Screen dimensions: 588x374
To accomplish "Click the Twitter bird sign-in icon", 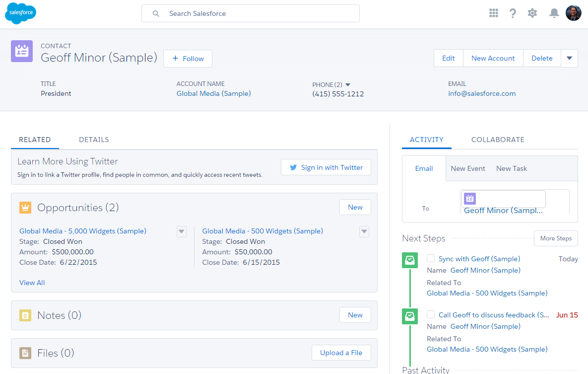I will click(x=293, y=167).
